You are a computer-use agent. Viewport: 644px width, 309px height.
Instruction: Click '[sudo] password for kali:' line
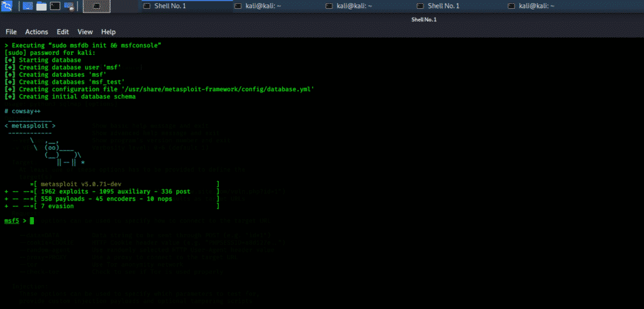50,53
